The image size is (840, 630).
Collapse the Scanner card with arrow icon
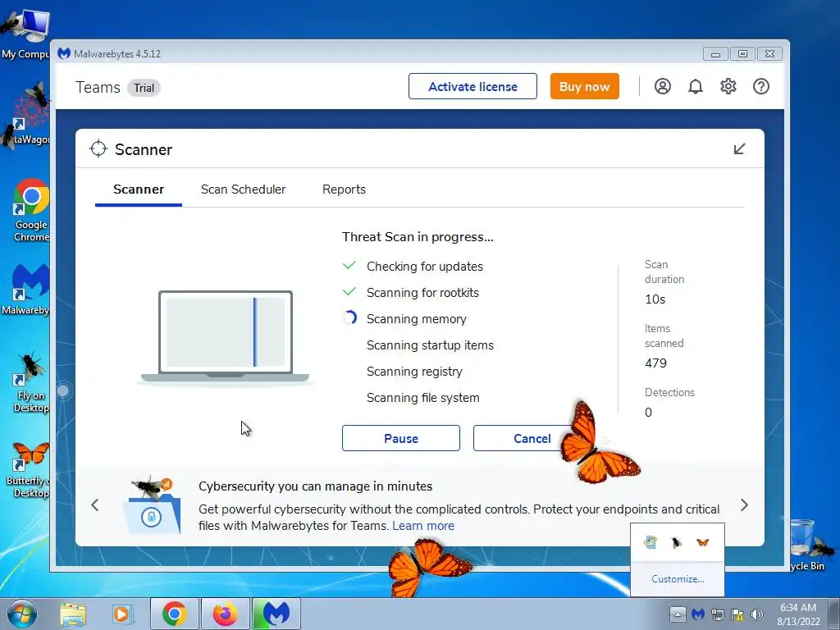pos(739,149)
